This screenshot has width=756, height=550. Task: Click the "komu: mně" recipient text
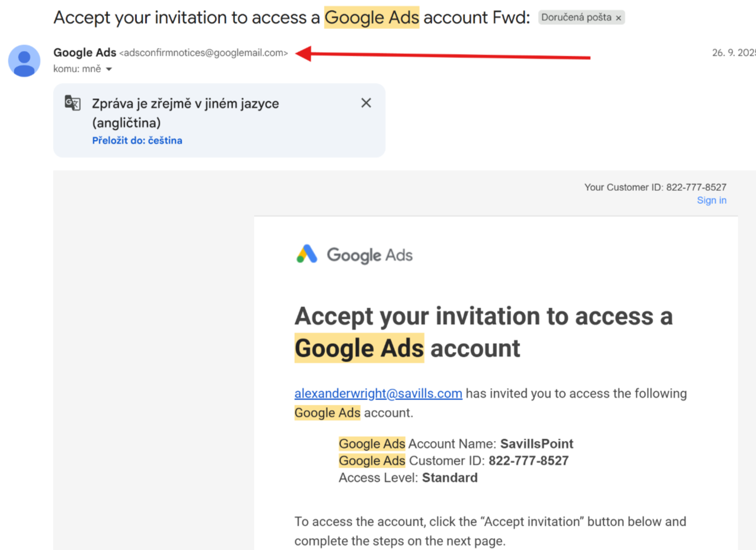[77, 69]
